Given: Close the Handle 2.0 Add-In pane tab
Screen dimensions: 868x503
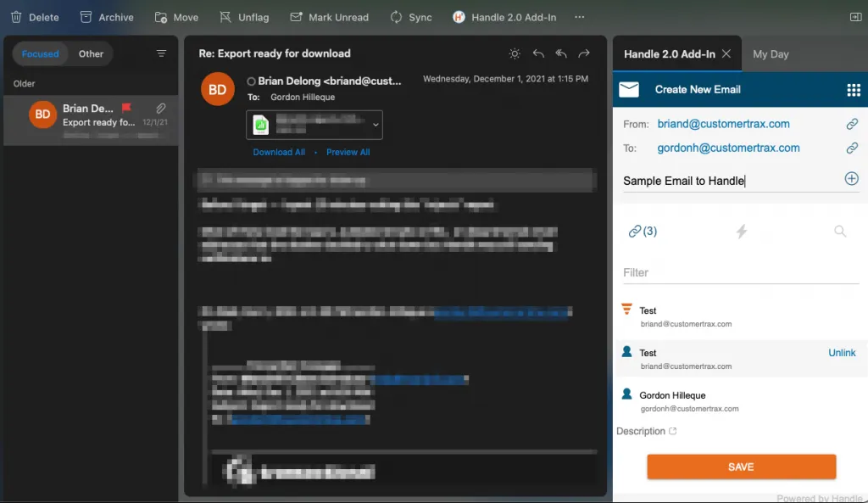Looking at the screenshot, I should (x=726, y=53).
